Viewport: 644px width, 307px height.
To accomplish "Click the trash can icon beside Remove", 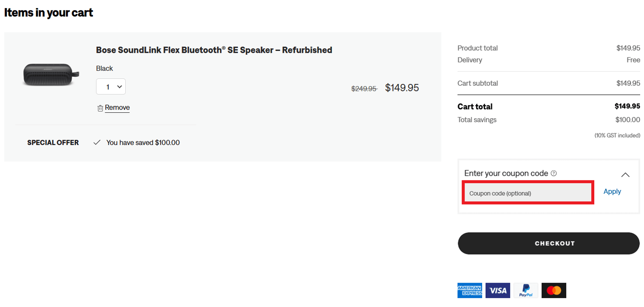I will pos(100,108).
